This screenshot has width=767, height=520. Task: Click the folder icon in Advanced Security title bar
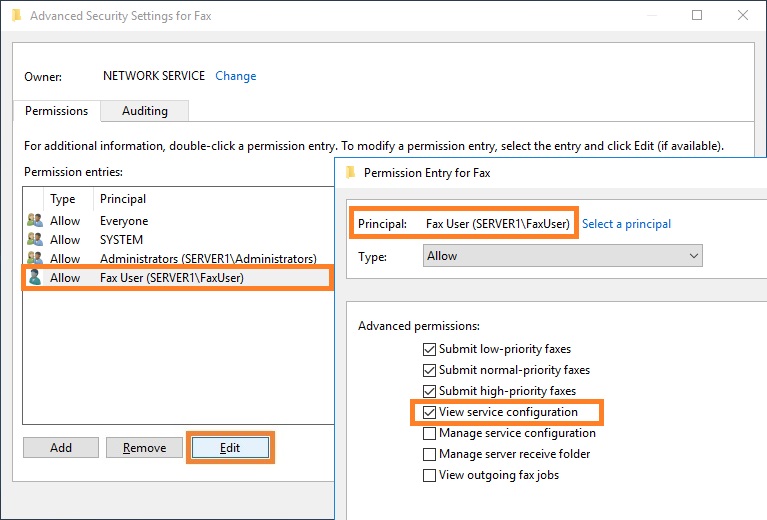[16, 15]
